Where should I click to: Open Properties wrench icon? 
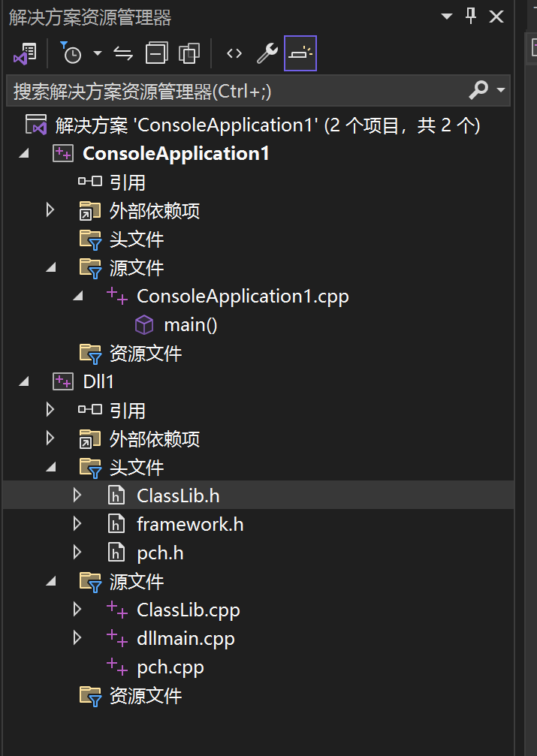click(267, 53)
